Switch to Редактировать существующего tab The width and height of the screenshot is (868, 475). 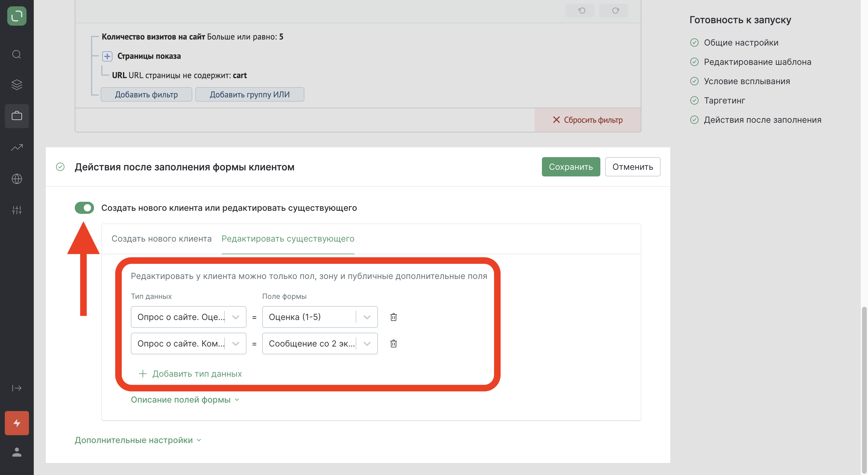click(x=288, y=239)
